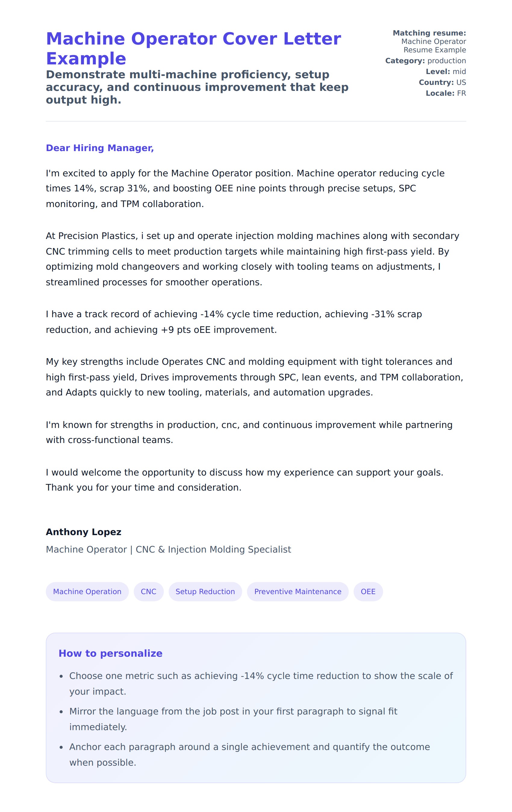The width and height of the screenshot is (512, 812).
Task: Click the OEE skill tag
Action: point(368,591)
